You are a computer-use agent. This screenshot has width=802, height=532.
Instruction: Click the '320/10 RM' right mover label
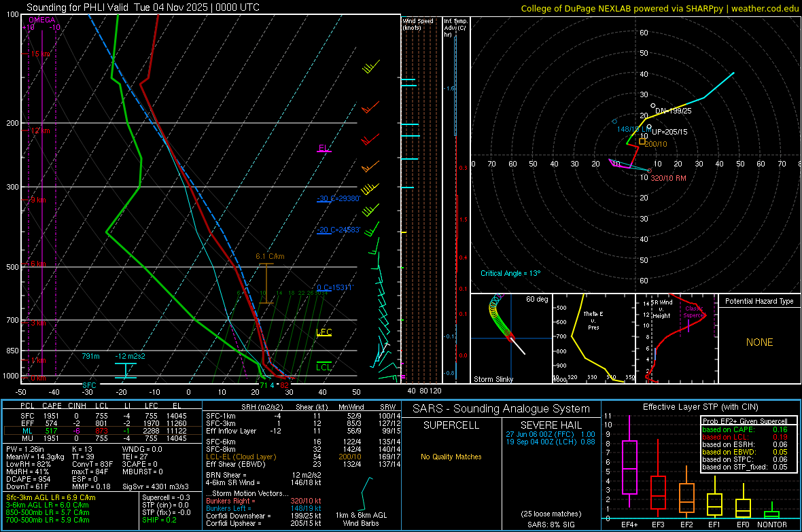pos(669,178)
